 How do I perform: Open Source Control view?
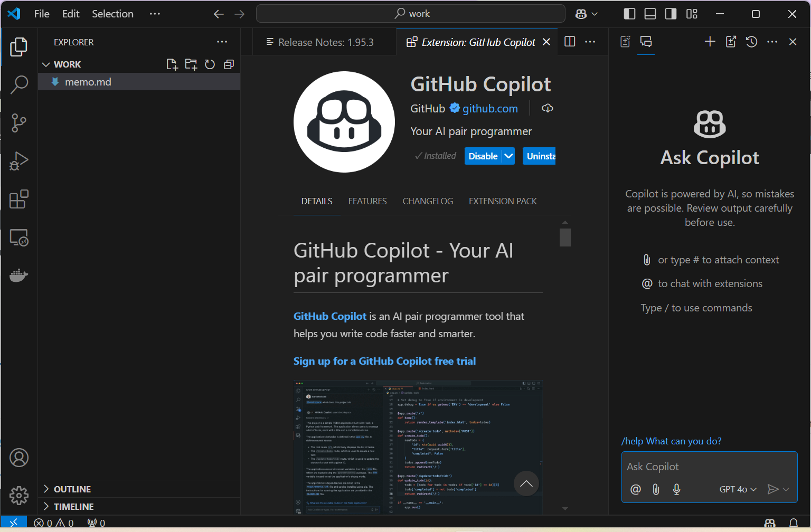(19, 123)
